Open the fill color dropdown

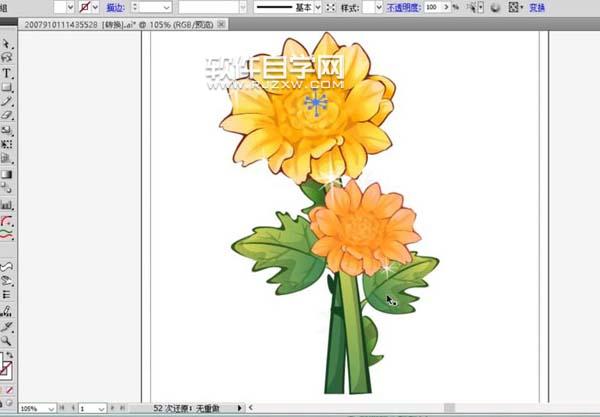tap(70, 7)
